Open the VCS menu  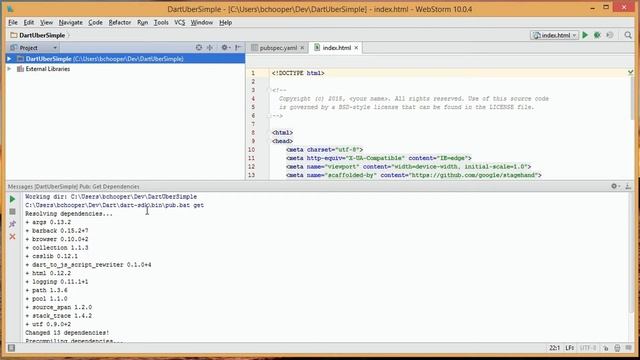pyautogui.click(x=180, y=22)
